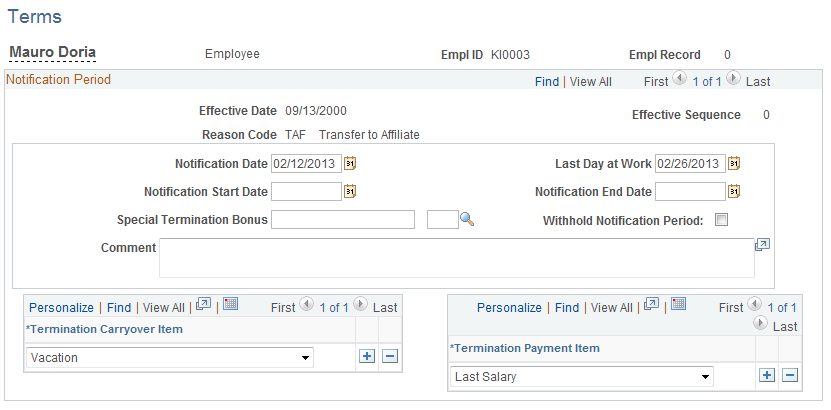This screenshot has height=410, width=831.
Task: Click Find in Termination Payment Item grid
Action: coord(567,308)
